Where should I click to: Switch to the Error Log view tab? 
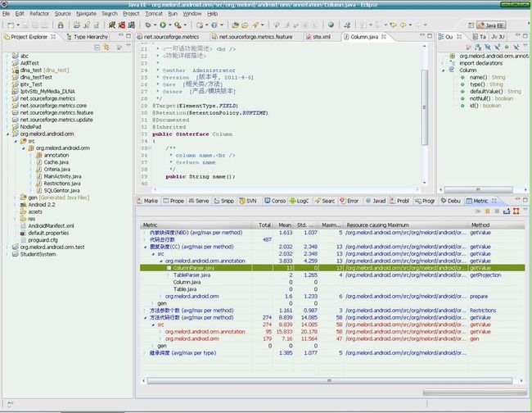[349, 201]
